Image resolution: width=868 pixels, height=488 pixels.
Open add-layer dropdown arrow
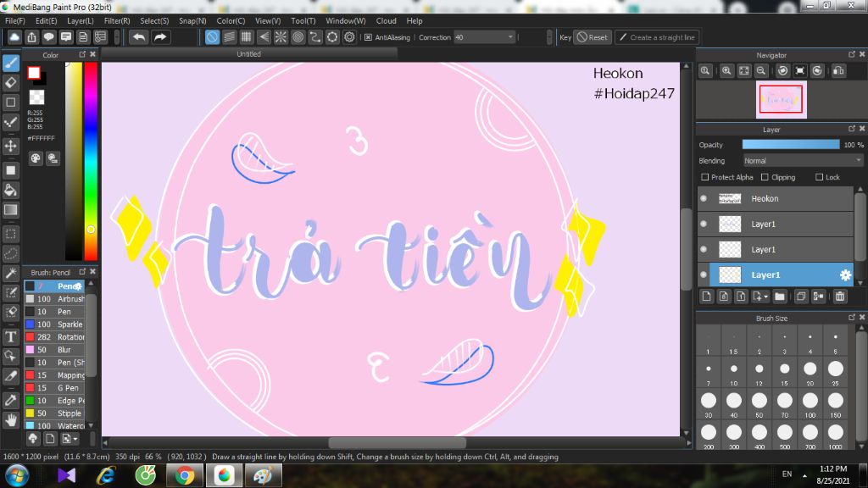tap(766, 297)
